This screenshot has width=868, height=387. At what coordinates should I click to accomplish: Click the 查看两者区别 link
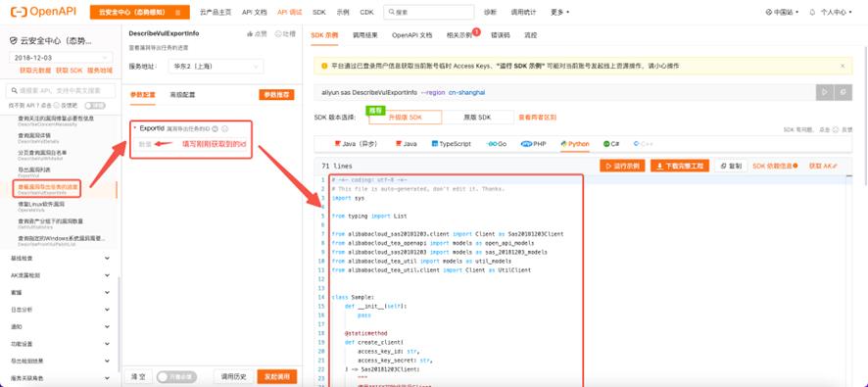coord(537,118)
